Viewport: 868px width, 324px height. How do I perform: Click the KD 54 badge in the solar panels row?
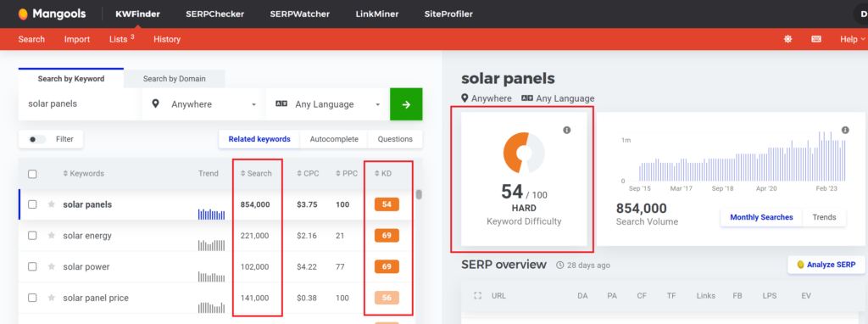tap(387, 204)
